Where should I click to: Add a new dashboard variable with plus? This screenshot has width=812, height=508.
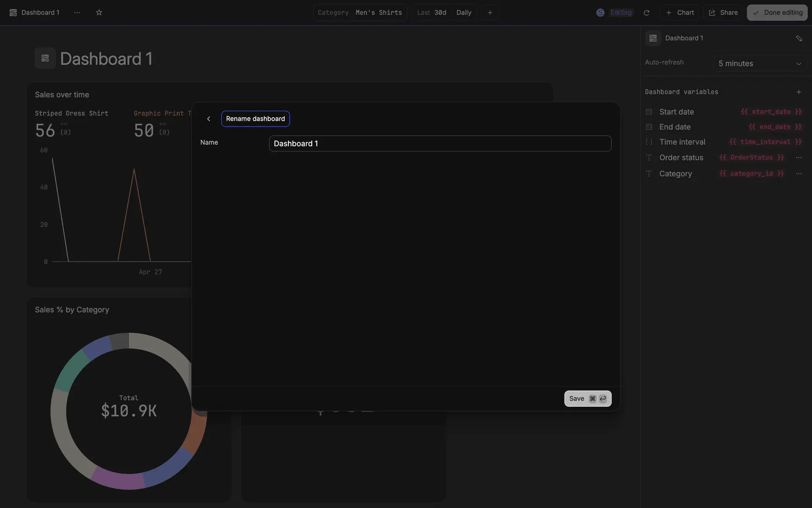pyautogui.click(x=798, y=92)
